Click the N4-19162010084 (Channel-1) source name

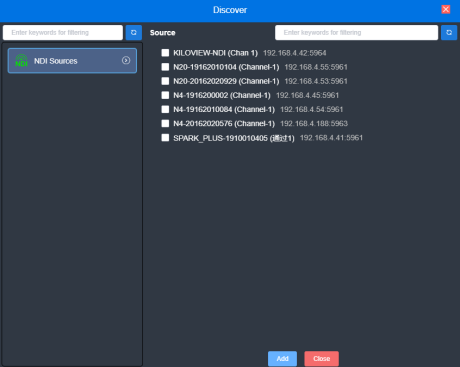point(224,109)
